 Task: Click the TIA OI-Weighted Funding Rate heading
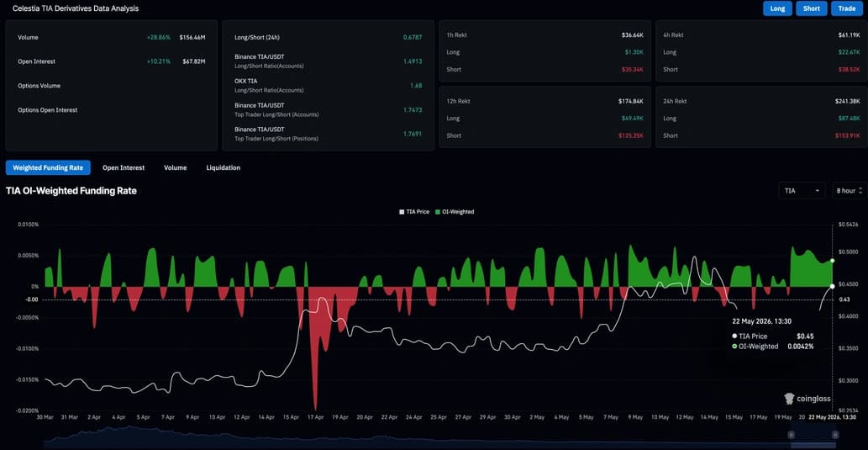tap(71, 191)
